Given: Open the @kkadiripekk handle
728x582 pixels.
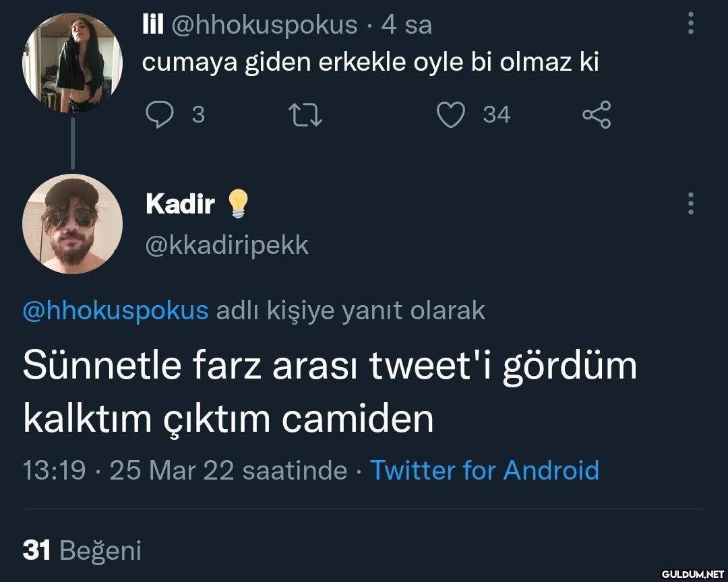Looking at the screenshot, I should [227, 245].
